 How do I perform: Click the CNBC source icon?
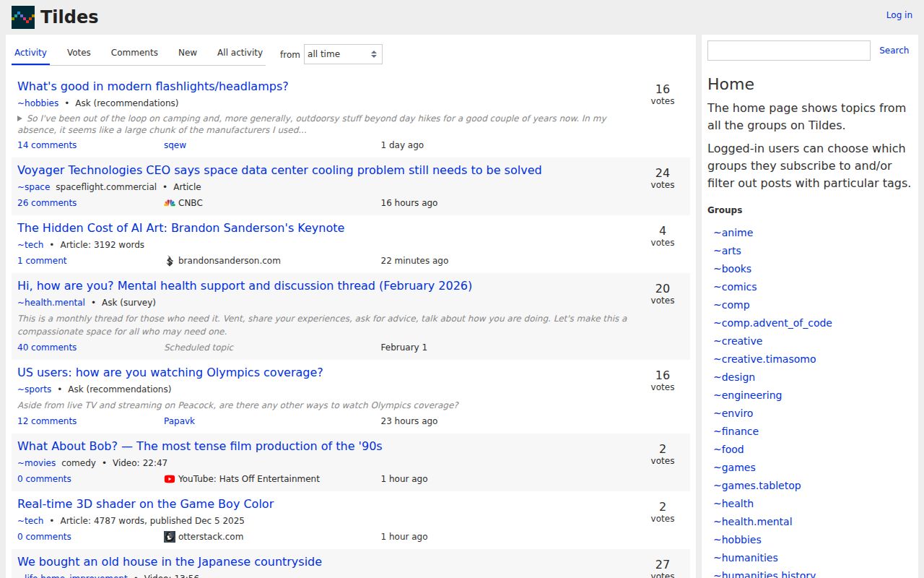(168, 202)
